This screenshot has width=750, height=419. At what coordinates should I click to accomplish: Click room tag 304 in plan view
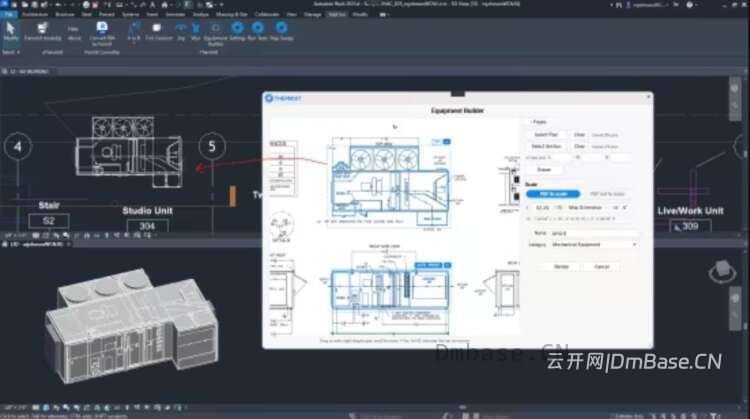147,226
